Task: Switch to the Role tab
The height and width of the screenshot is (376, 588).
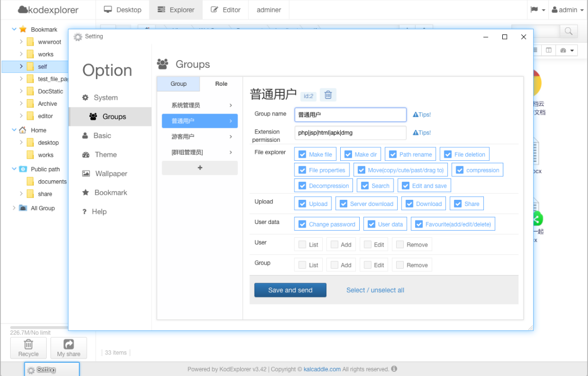Action: (x=221, y=84)
